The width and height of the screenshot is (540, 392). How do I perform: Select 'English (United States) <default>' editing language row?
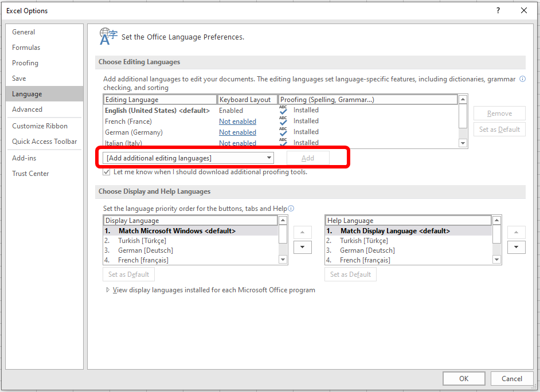point(281,111)
